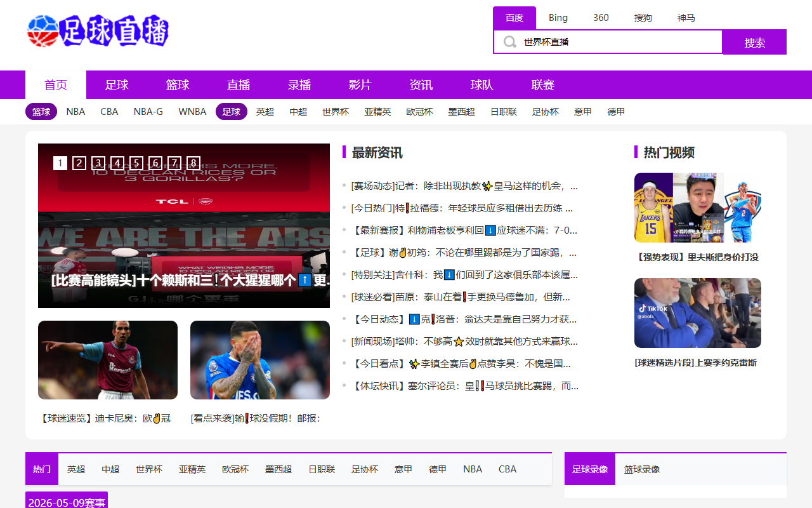The height and width of the screenshot is (508, 812).
Task: Open the 首页 main navigation item
Action: coord(56,85)
